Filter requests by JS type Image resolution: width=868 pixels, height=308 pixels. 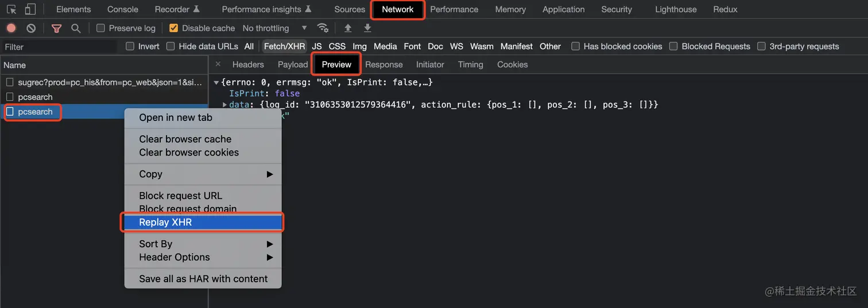click(317, 46)
